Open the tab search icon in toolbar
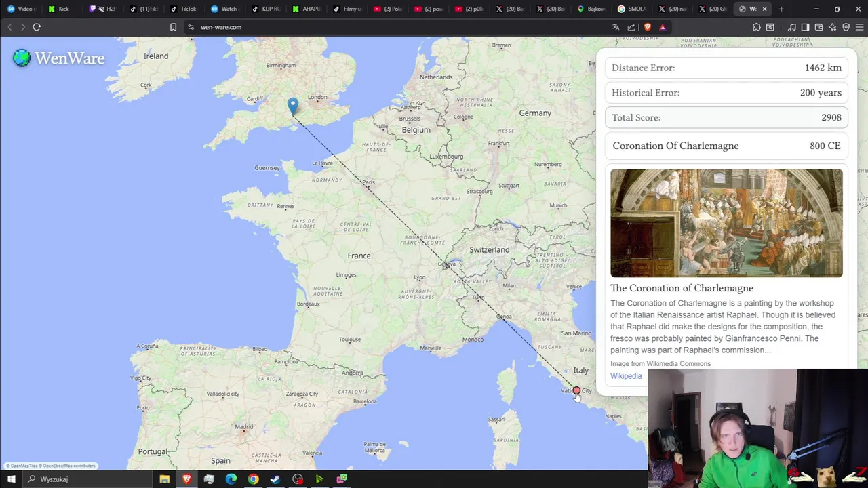The height and width of the screenshot is (488, 868). (770, 27)
